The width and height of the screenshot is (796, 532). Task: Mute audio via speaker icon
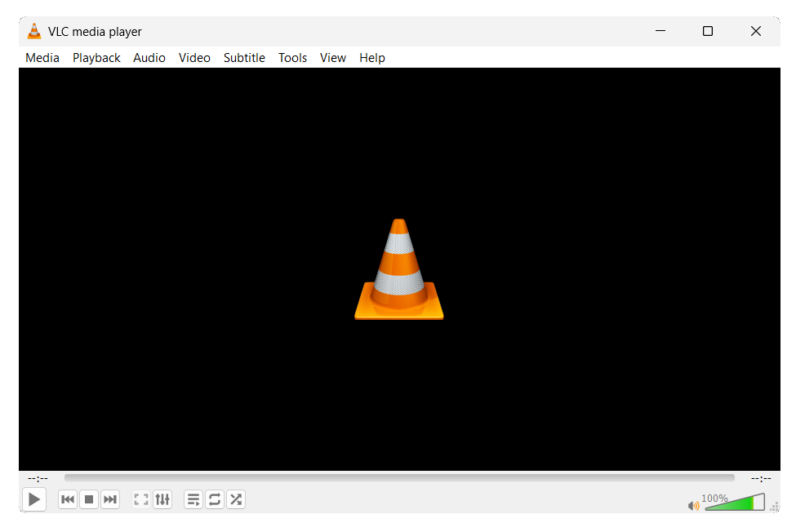[694, 505]
